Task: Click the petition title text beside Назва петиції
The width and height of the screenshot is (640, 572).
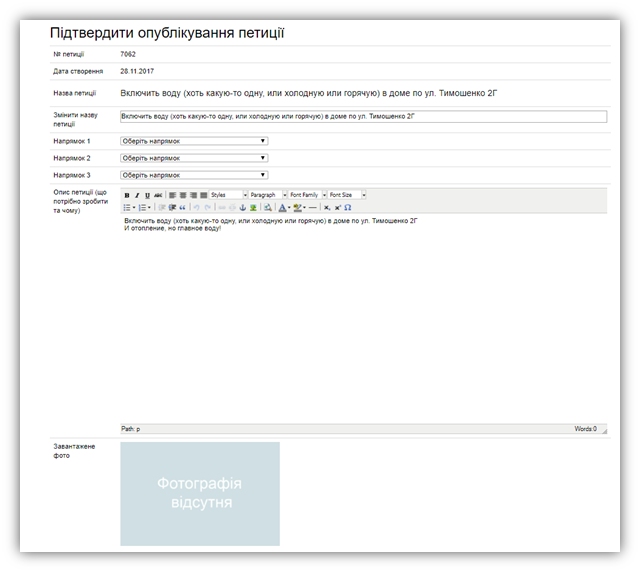Action: tap(309, 93)
